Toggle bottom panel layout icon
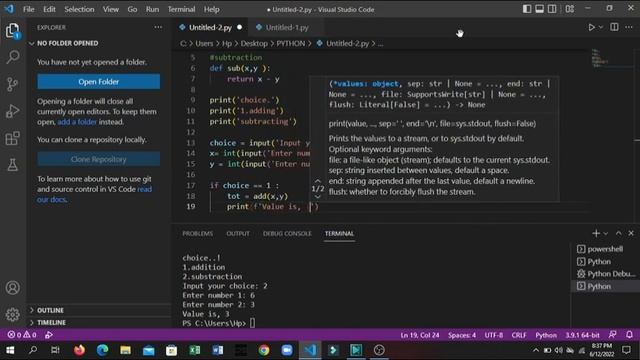The width and height of the screenshot is (640, 360). [539, 9]
